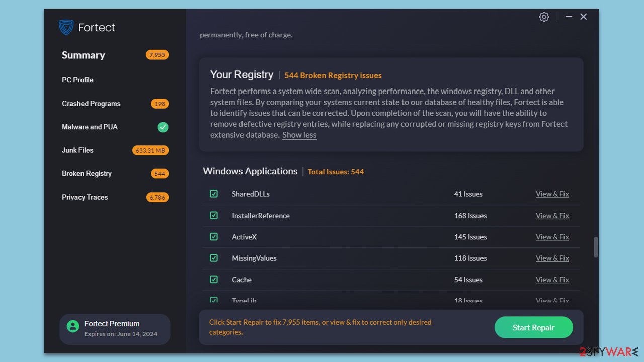Viewport: 644px width, 362px height.
Task: Click the Fortect Premium user avatar icon
Action: (73, 326)
